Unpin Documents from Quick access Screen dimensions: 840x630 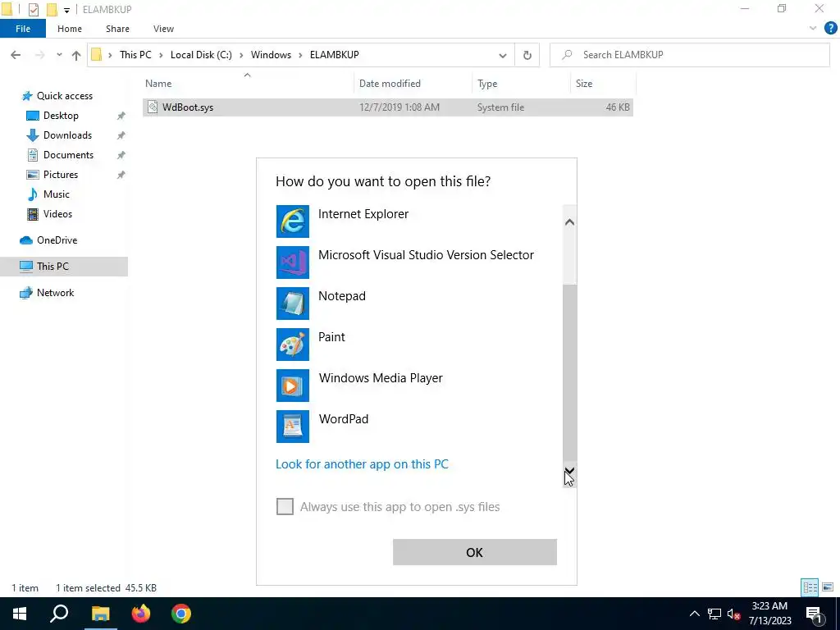pos(121,155)
